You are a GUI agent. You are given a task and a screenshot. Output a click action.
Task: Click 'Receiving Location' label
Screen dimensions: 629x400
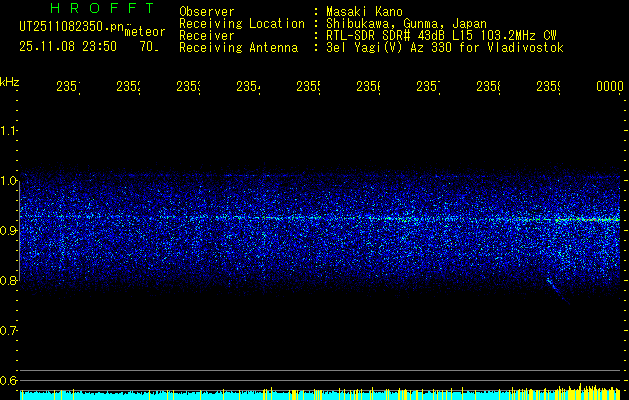pos(242,24)
